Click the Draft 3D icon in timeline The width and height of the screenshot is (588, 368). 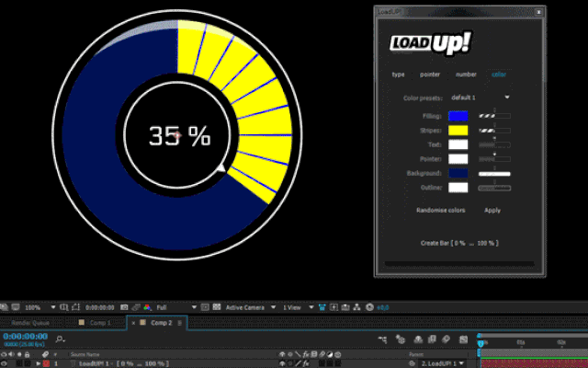pos(401,339)
